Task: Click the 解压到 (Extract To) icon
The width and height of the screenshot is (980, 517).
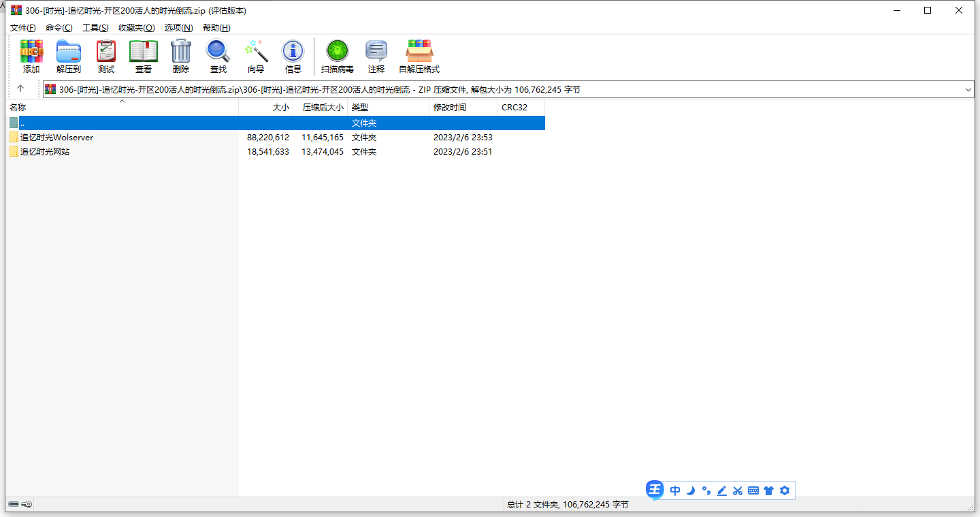Action: (69, 57)
